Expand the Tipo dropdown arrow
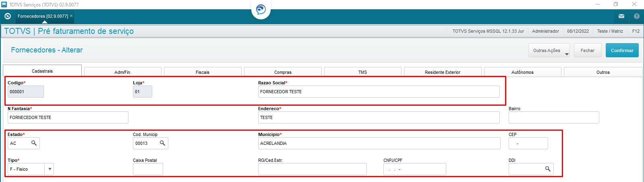This screenshot has width=644, height=182. pyautogui.click(x=50, y=169)
